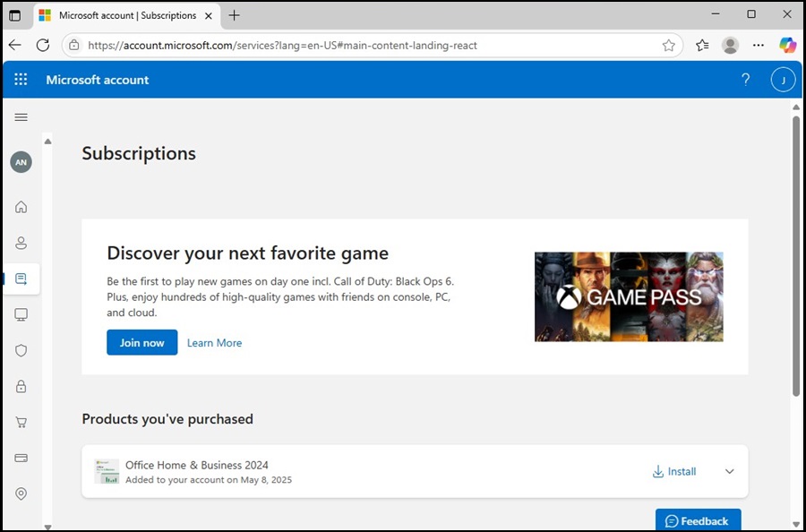Expand Office Home & Business 2024 details chevron
This screenshot has height=532, width=806.
coord(729,471)
